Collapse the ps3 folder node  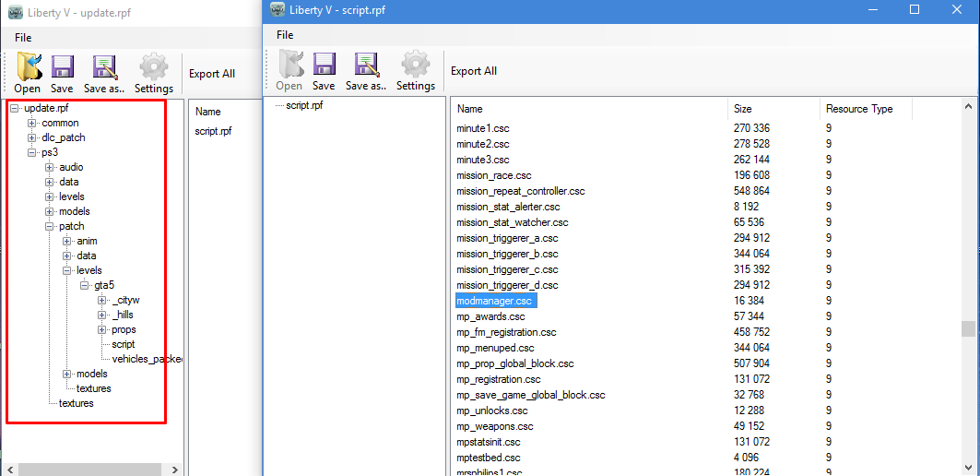click(32, 152)
